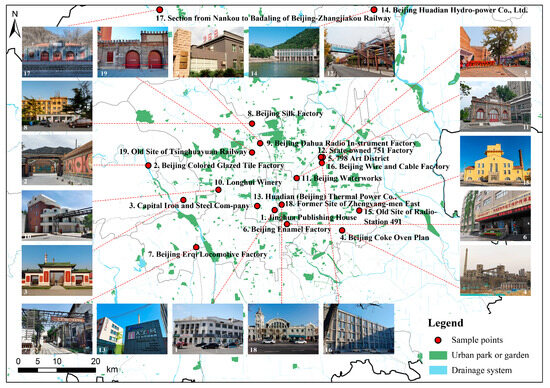This screenshot has height=388, width=550.
Task: Click the north arrow compass symbol
Action: click(14, 25)
